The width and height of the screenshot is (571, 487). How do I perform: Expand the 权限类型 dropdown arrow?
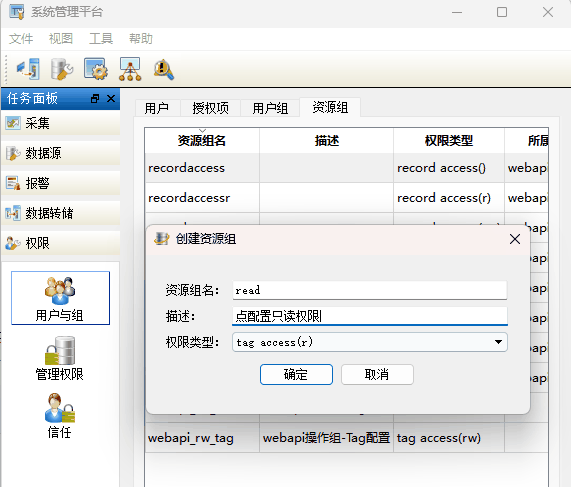498,342
